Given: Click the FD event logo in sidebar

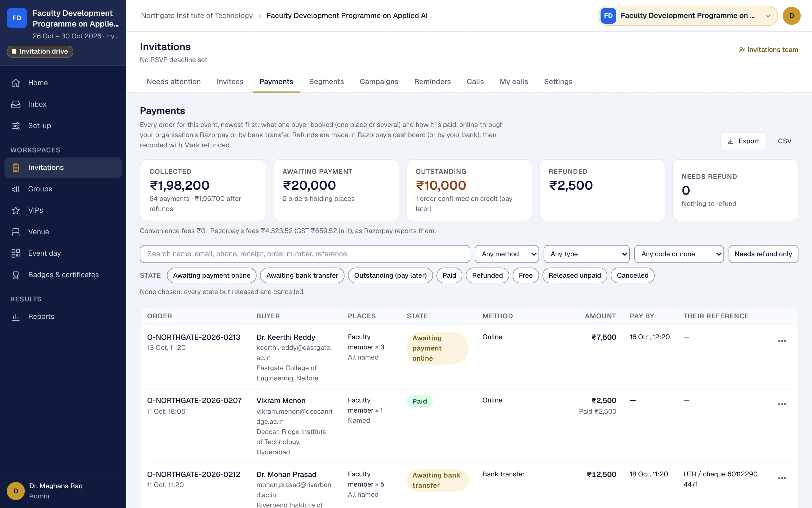Looking at the screenshot, I should click(x=17, y=18).
